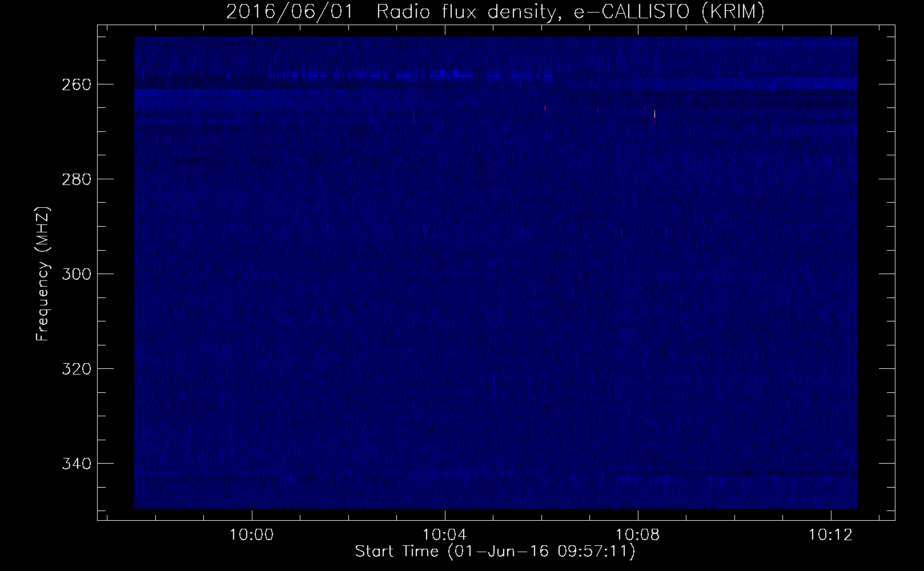924x571 pixels.
Task: Click the 260 frequency tick label
Action: (x=76, y=85)
